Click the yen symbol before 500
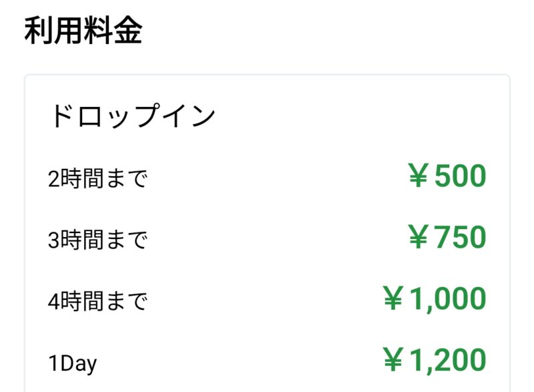The width and height of the screenshot is (534, 392). [x=418, y=177]
